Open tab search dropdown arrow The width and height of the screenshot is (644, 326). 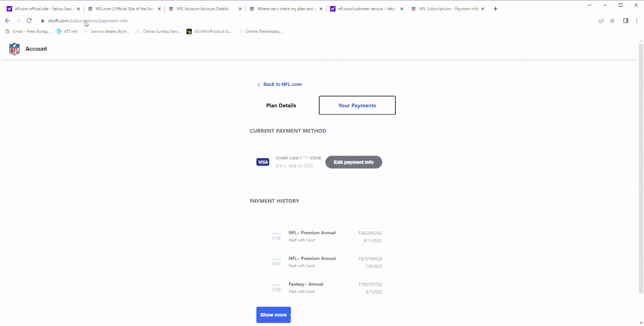pos(589,5)
